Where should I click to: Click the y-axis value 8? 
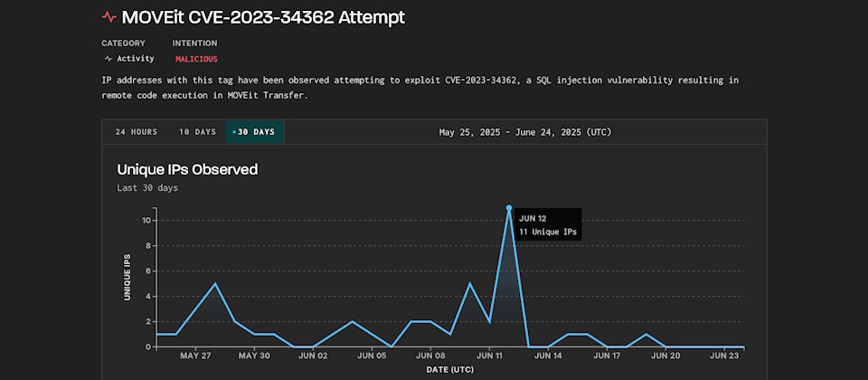(149, 246)
